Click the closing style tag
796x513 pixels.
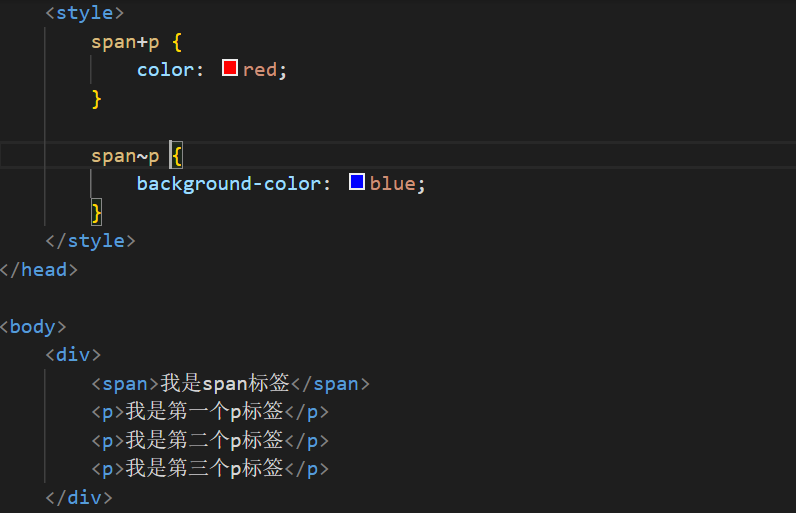(90, 241)
